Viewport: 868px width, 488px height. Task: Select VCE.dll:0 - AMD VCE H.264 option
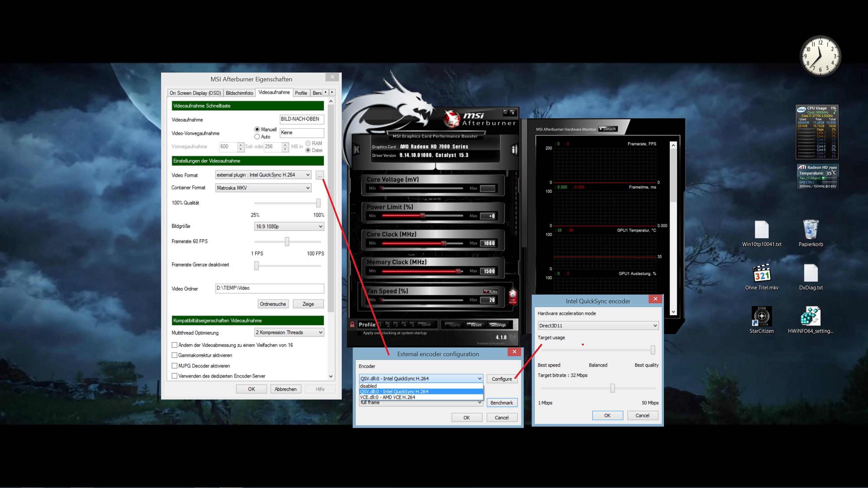(x=387, y=397)
